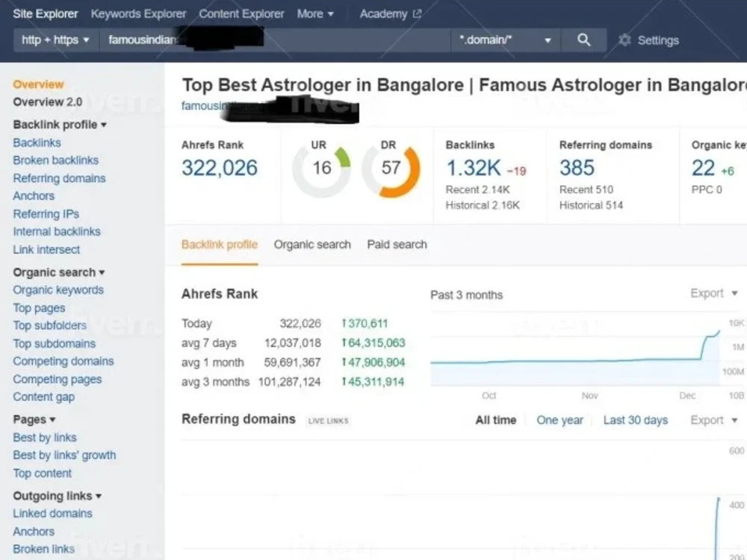Select All time range for referring domains
This screenshot has height=560, width=747.
point(496,420)
